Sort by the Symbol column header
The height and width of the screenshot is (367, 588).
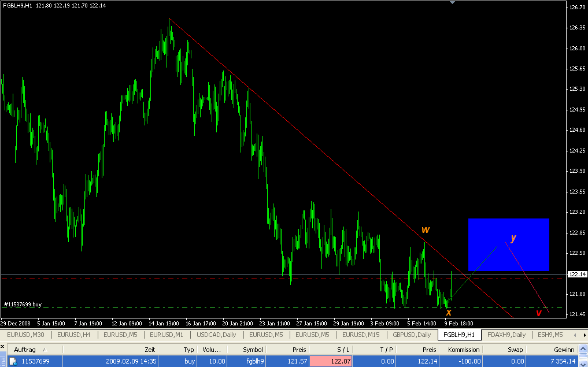pyautogui.click(x=246, y=350)
